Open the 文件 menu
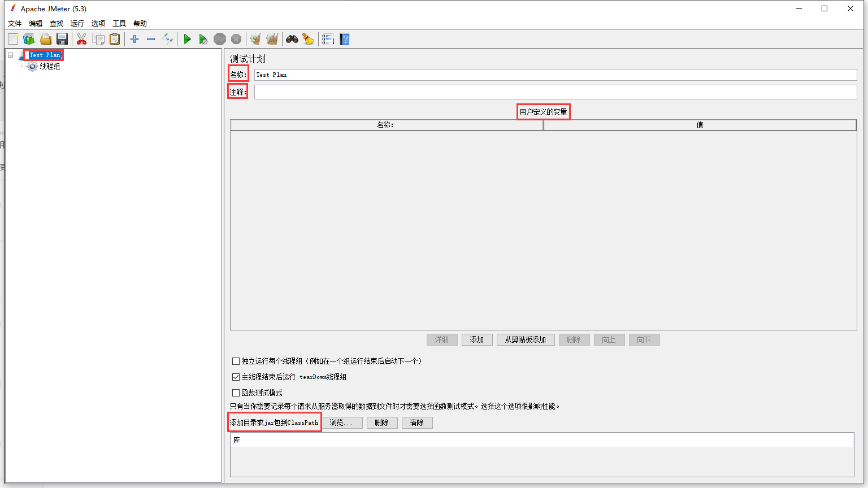This screenshot has height=488, width=868. pos(15,23)
